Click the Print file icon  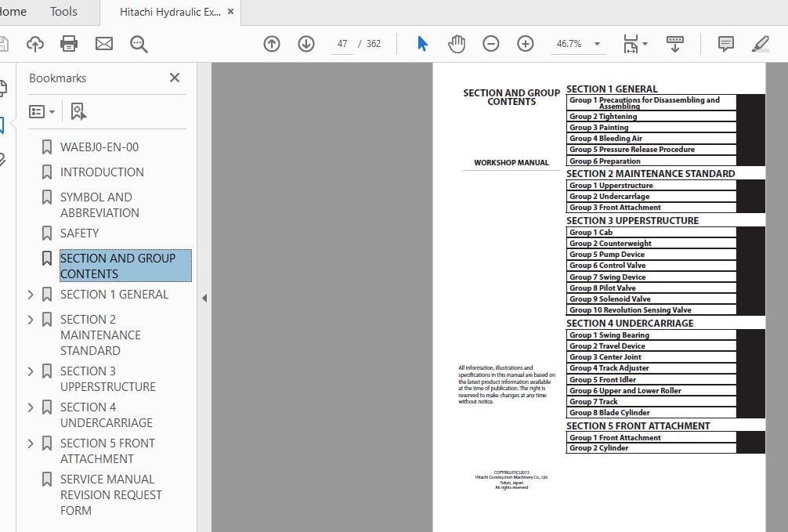click(69, 44)
